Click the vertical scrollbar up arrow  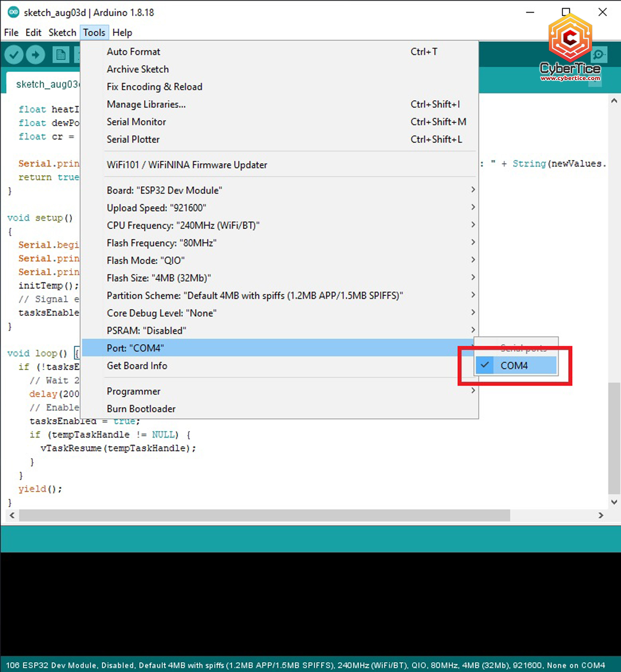point(614,101)
